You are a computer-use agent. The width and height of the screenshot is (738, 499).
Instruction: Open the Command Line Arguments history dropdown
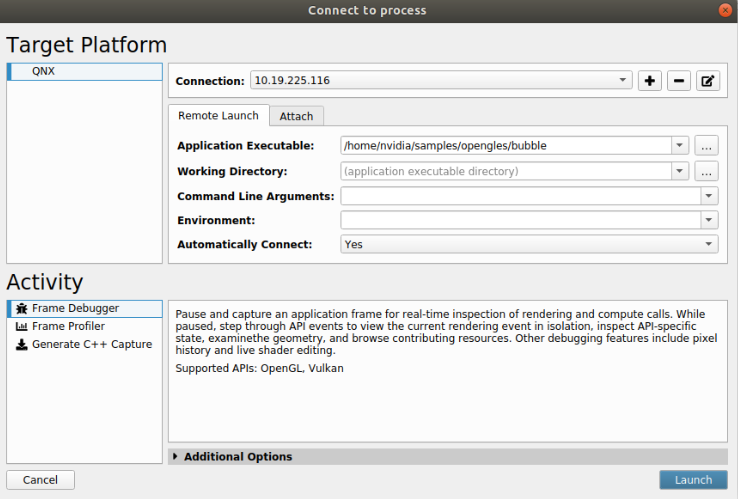click(x=709, y=196)
